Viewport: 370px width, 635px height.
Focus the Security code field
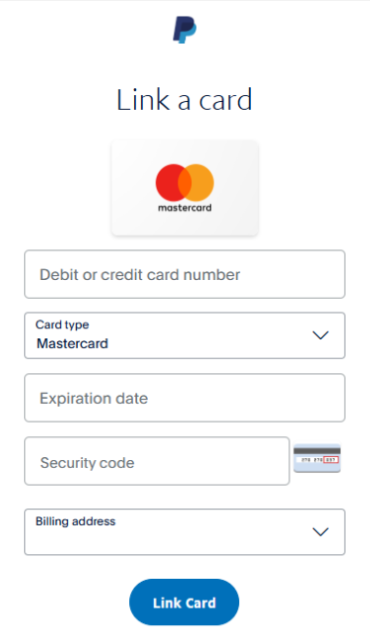tap(157, 461)
